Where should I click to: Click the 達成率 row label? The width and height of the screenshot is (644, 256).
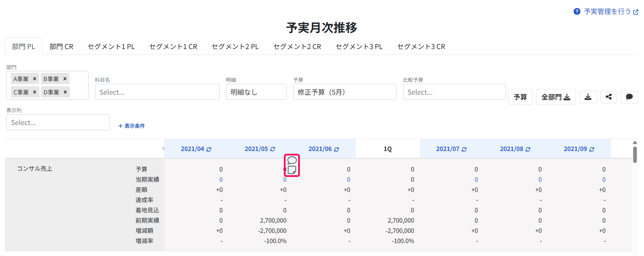144,200
